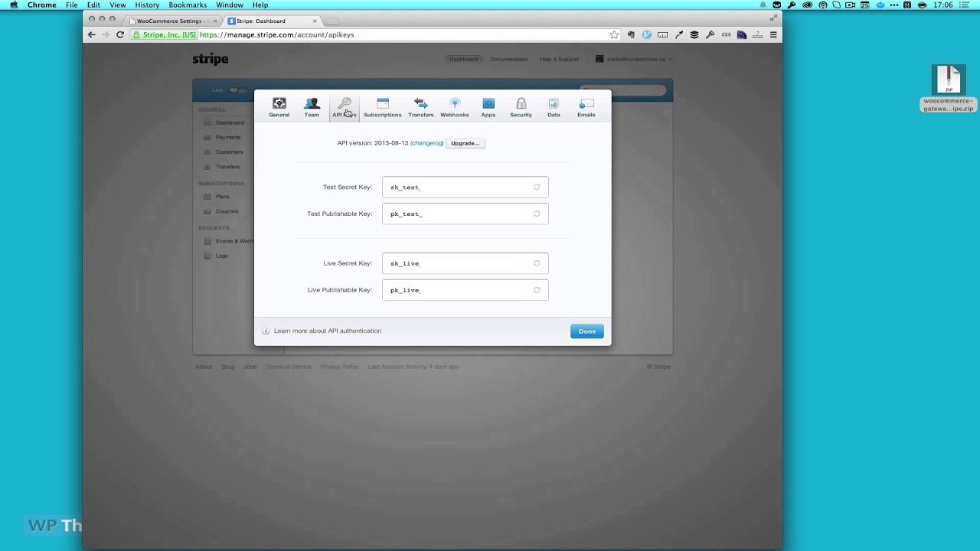
Task: Open the Dashboard link in the Stripe header
Action: pyautogui.click(x=463, y=59)
